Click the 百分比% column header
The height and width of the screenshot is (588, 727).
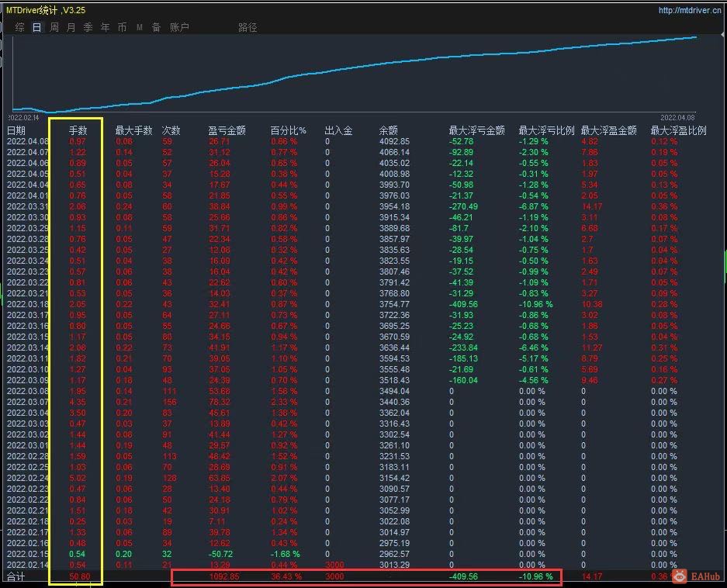click(x=288, y=130)
